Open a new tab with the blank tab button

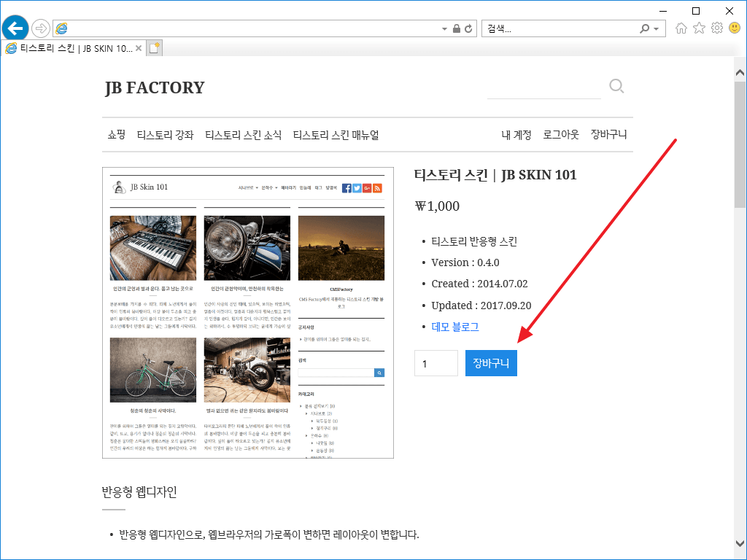[154, 48]
